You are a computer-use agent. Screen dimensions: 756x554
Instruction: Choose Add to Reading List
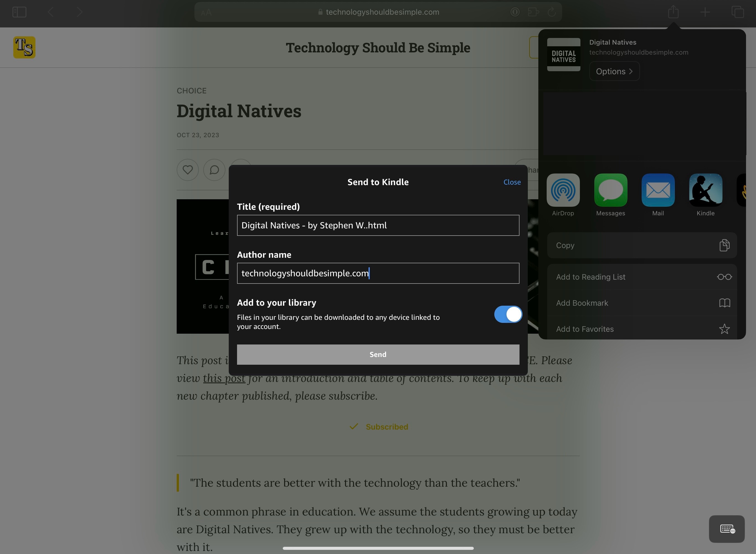(642, 277)
